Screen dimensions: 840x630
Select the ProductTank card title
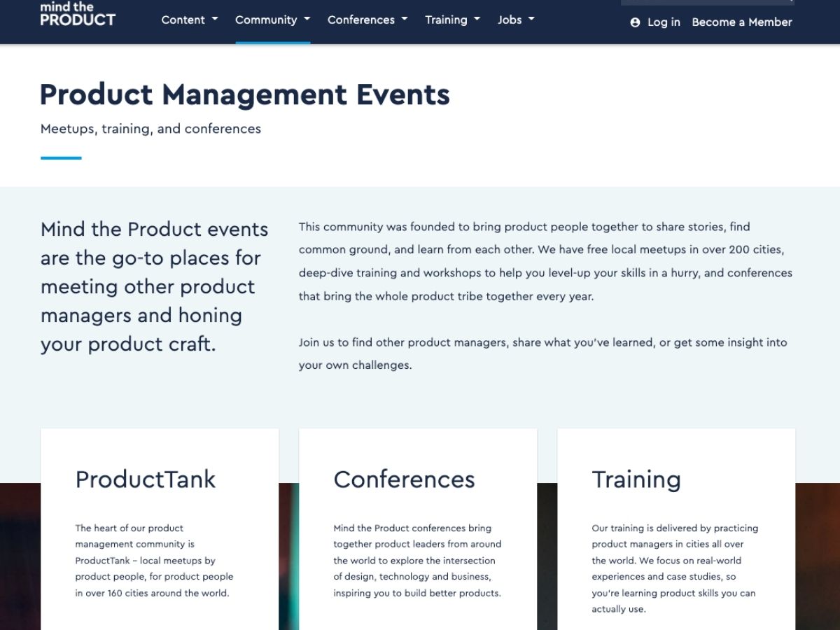146,479
